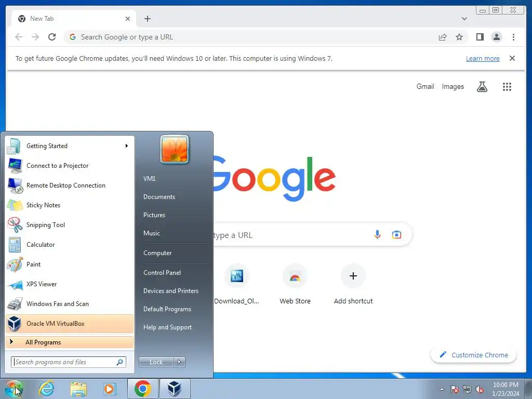Click the muted volume tray icon
The height and width of the screenshot is (399, 532).
point(480,389)
